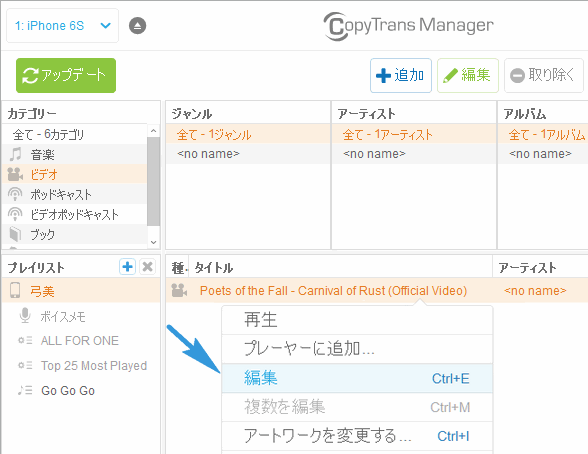Choose 編集 Ctrl+E from context menu

coord(357,378)
